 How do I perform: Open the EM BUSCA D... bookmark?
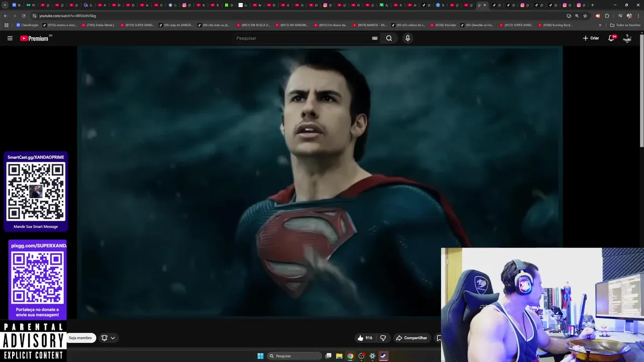click(x=253, y=25)
